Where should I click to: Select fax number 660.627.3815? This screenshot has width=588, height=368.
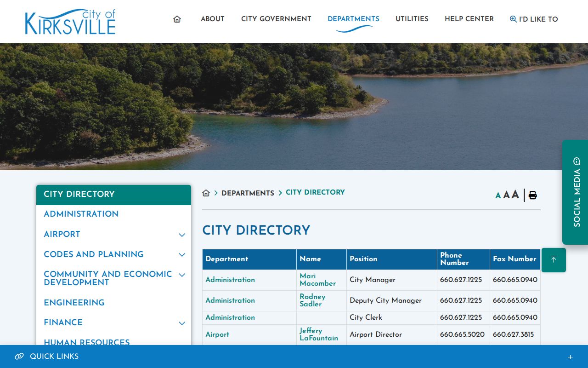[514, 334]
